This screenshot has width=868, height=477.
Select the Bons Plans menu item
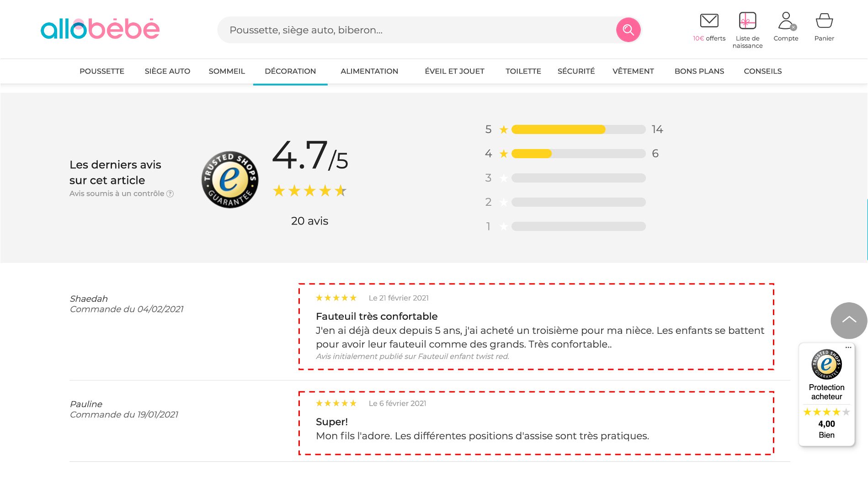(x=699, y=71)
